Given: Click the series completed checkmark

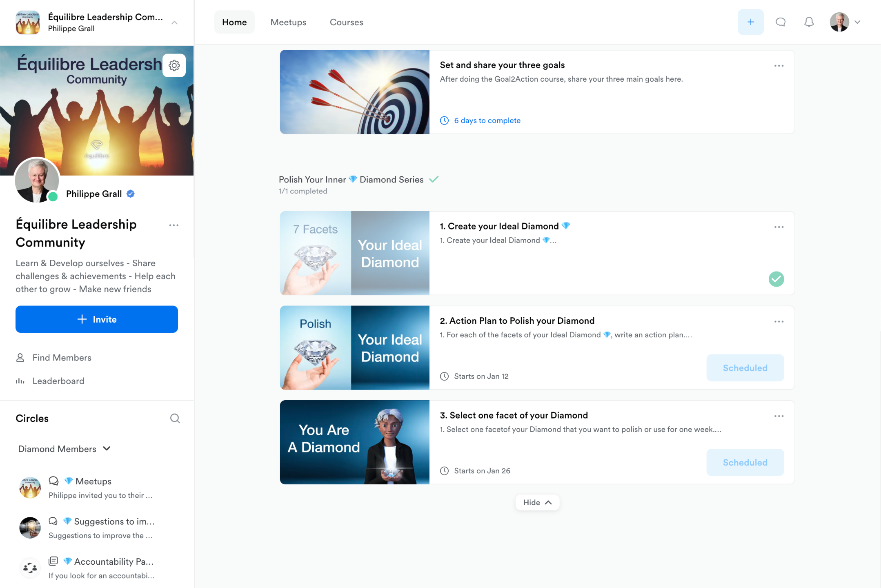Looking at the screenshot, I should (434, 179).
